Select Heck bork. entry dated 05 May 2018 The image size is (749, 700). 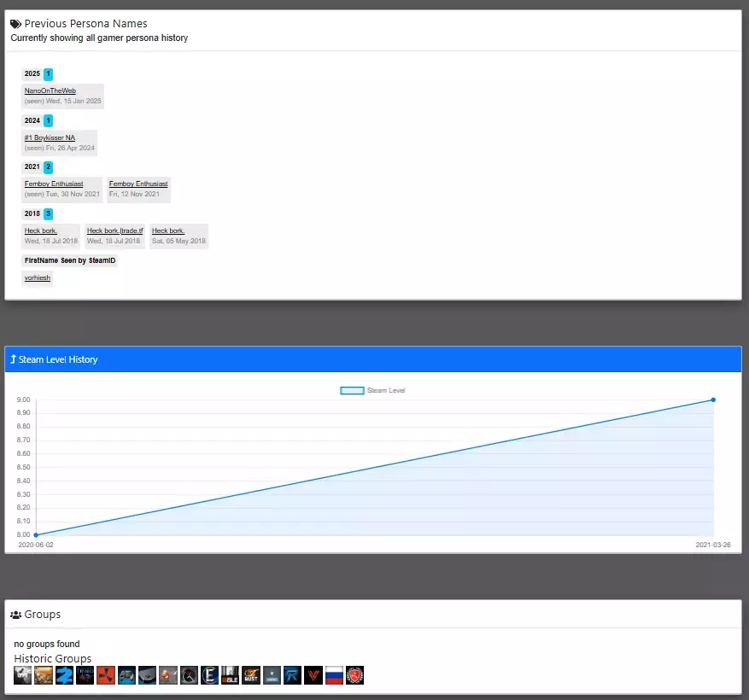pyautogui.click(x=168, y=230)
